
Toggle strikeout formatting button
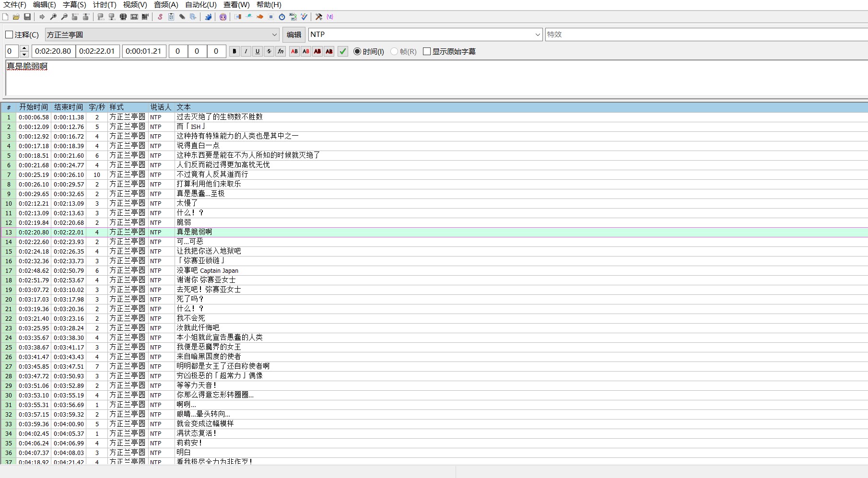tap(269, 51)
